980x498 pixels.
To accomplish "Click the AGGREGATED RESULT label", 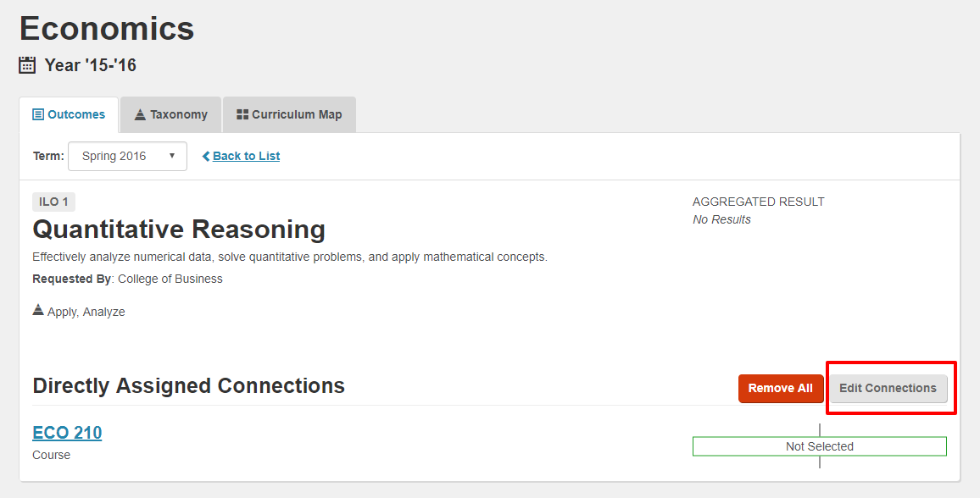I will pos(758,202).
